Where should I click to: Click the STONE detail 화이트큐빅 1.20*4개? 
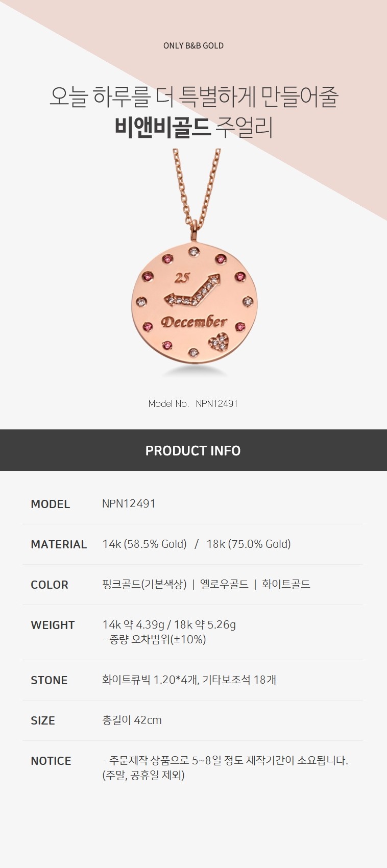(150, 680)
